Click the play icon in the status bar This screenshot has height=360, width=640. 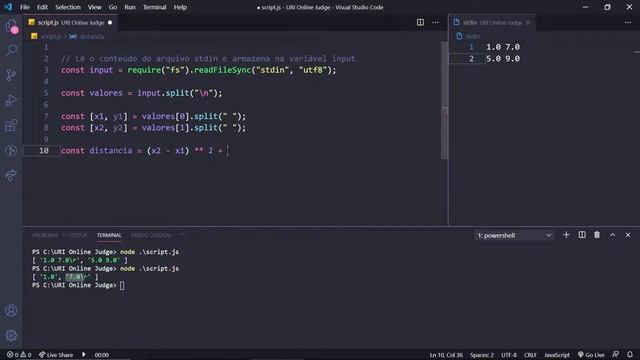point(84,355)
